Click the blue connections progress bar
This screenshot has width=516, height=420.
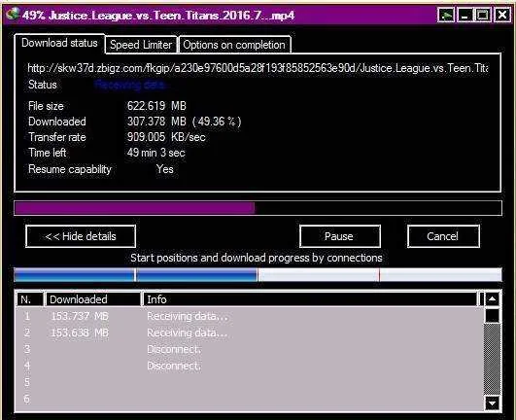tap(258, 275)
